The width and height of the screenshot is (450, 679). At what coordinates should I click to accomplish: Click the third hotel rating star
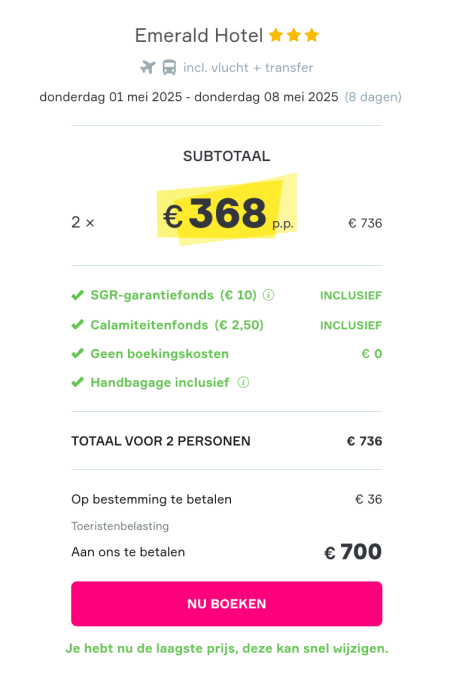311,35
